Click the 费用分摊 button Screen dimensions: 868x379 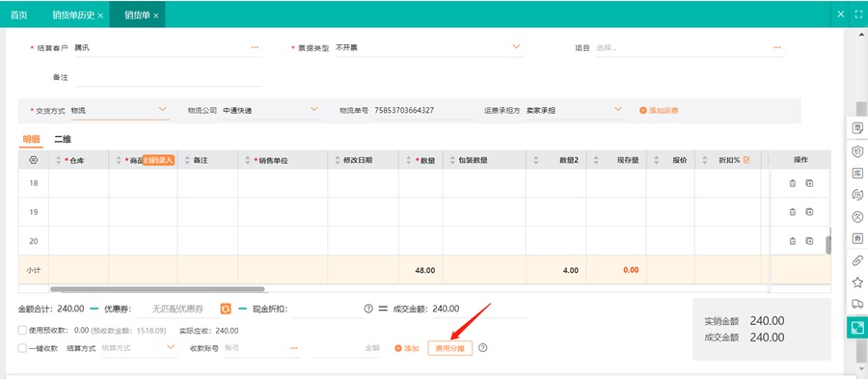click(450, 348)
